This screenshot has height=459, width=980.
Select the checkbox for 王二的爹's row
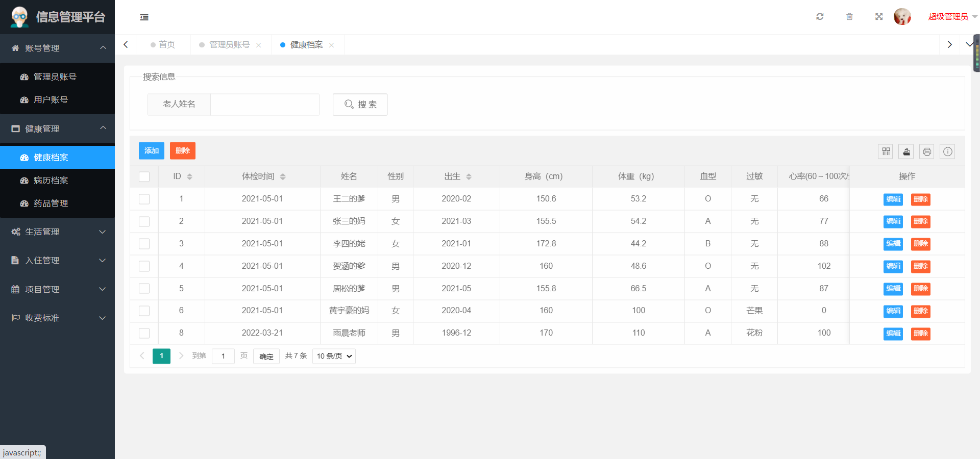[144, 199]
